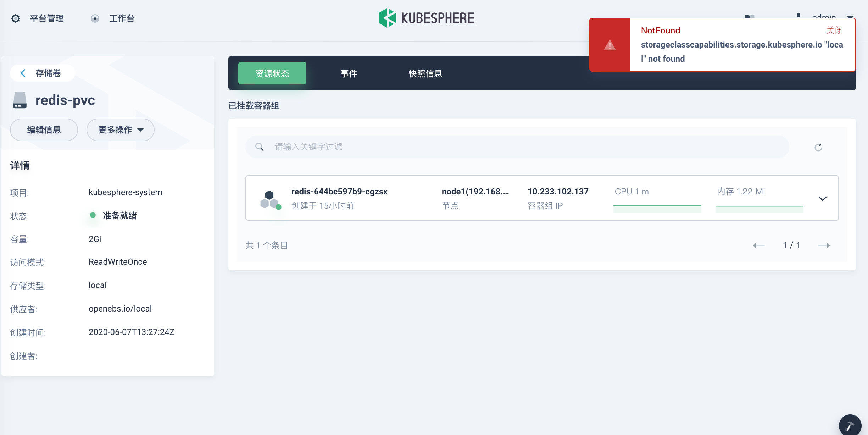This screenshot has height=435, width=868.
Task: Click the NotFound error title
Action: click(661, 31)
